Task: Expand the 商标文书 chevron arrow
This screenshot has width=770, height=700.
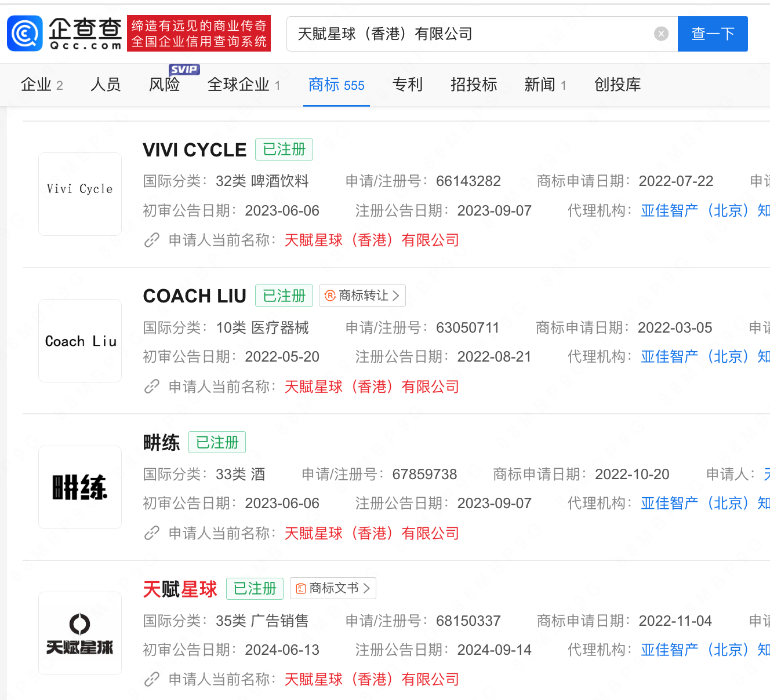Action: [x=366, y=588]
